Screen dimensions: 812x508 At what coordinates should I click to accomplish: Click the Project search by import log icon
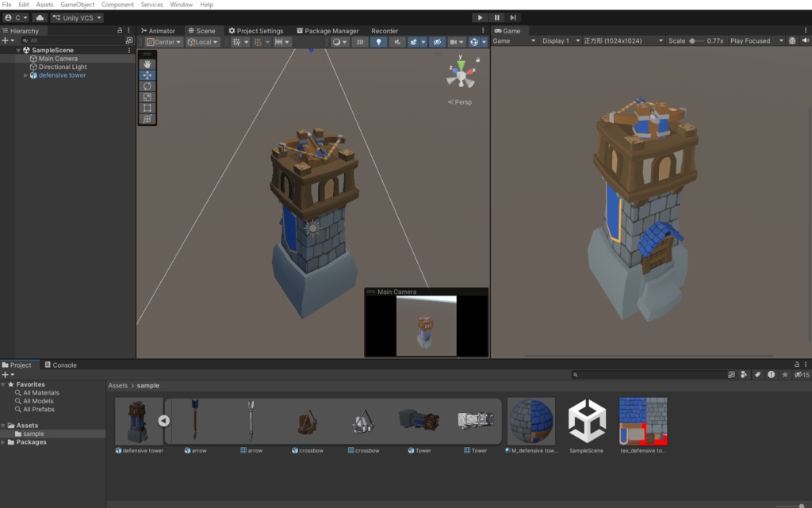pyautogui.click(x=771, y=375)
